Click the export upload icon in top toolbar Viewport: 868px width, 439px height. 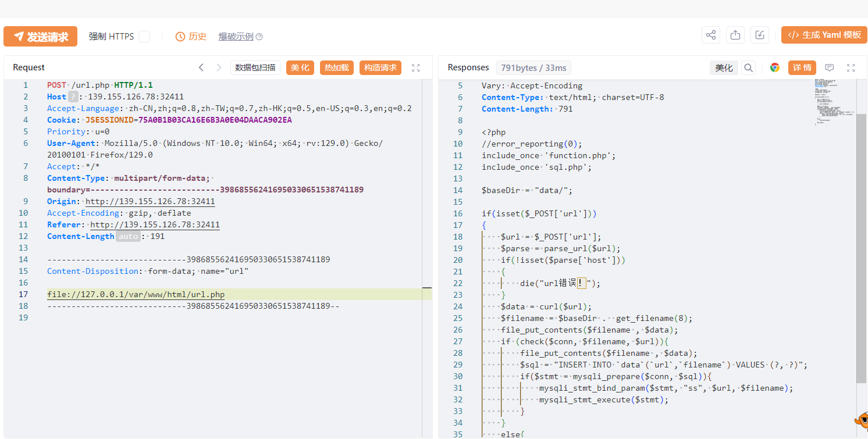coord(735,35)
